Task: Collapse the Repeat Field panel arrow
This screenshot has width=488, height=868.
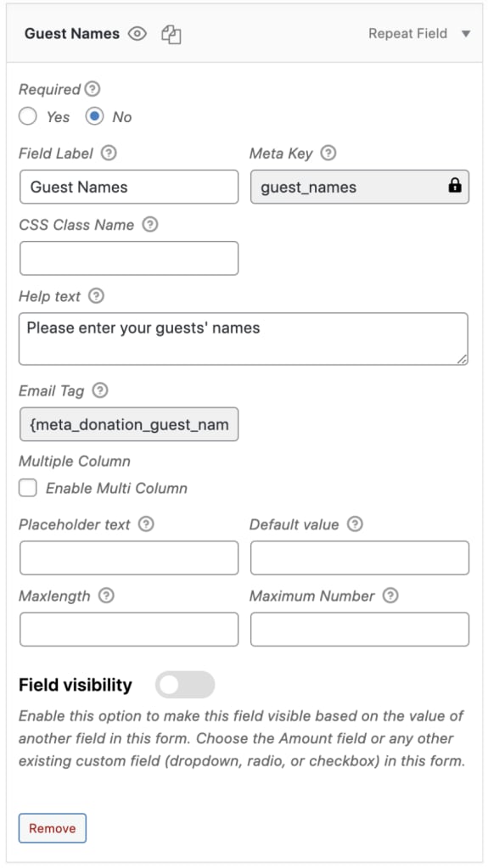Action: coord(466,34)
